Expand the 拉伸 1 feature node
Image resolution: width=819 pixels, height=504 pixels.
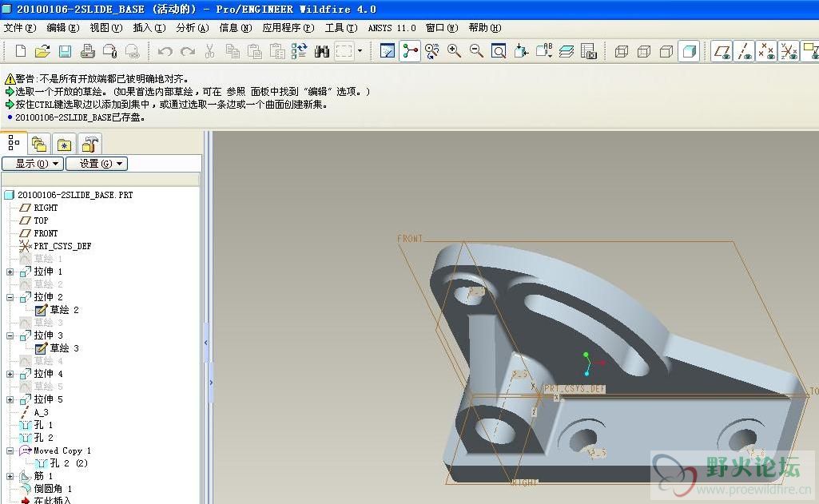[x=10, y=272]
